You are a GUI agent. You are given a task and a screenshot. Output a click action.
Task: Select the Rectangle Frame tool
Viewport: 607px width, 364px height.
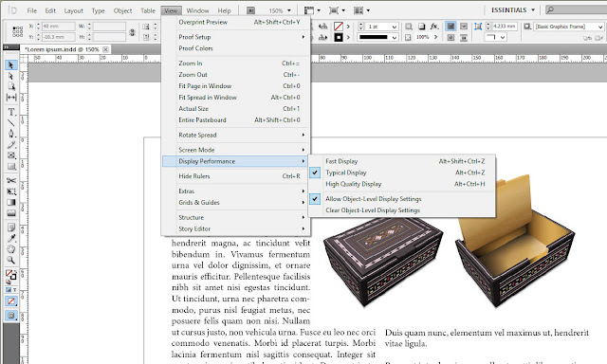(x=10, y=155)
